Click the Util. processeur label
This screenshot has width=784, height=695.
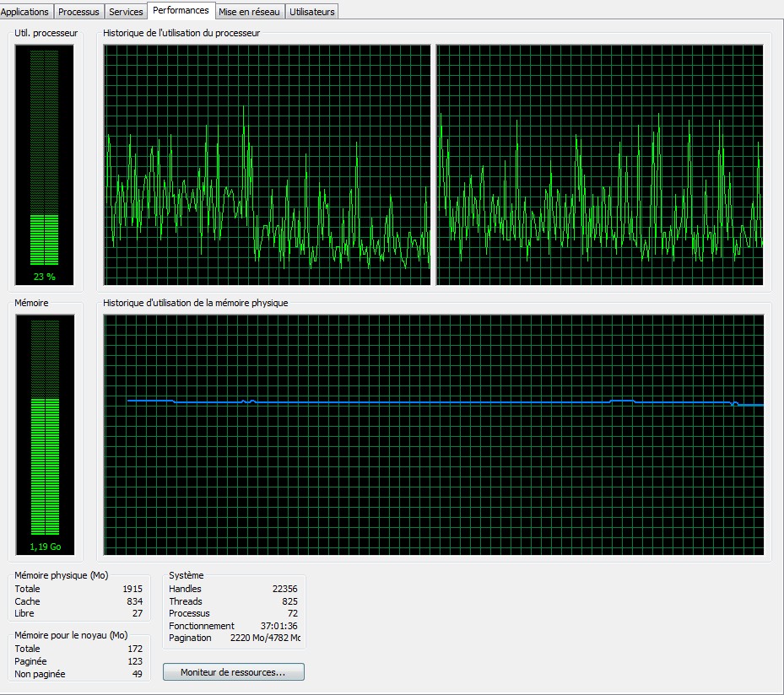pyautogui.click(x=46, y=33)
